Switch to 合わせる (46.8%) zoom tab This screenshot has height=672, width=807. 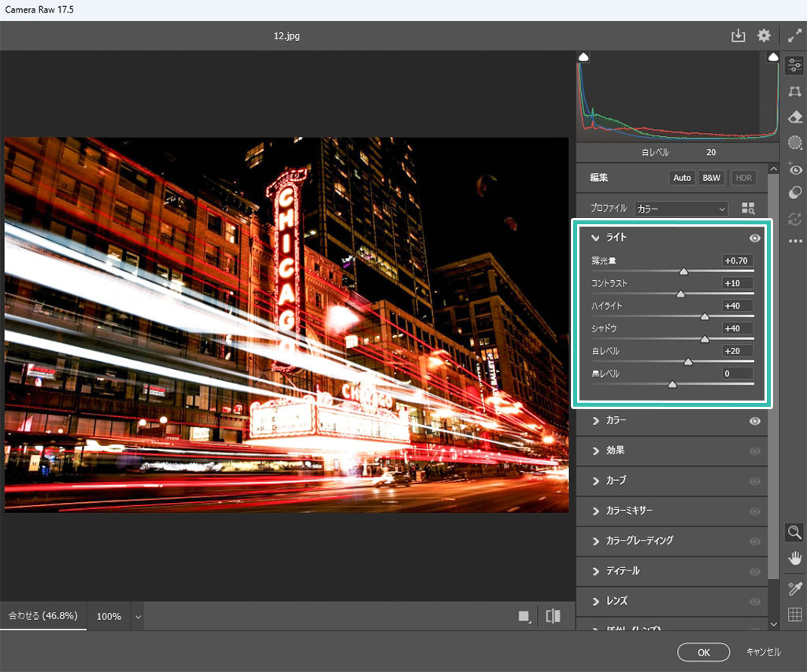click(43, 616)
